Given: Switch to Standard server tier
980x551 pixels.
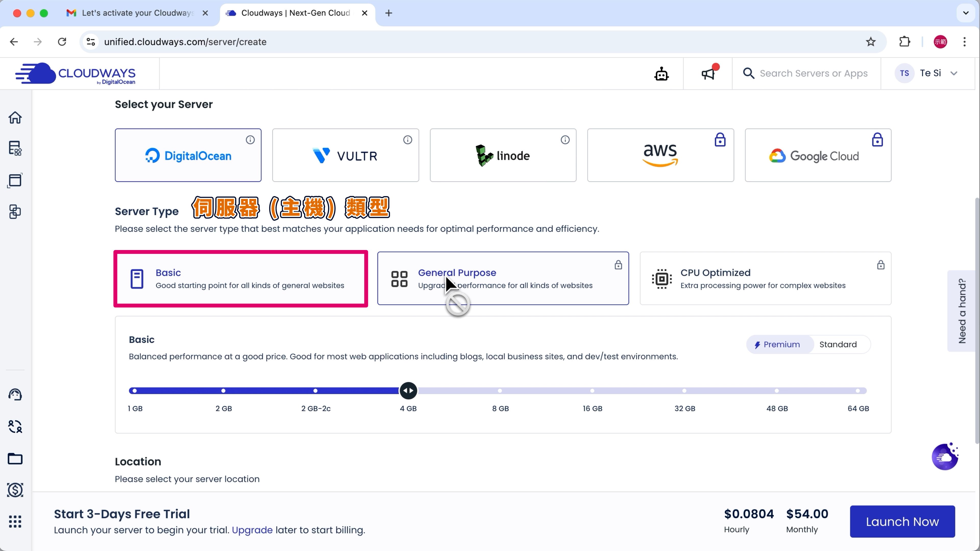Looking at the screenshot, I should 838,345.
